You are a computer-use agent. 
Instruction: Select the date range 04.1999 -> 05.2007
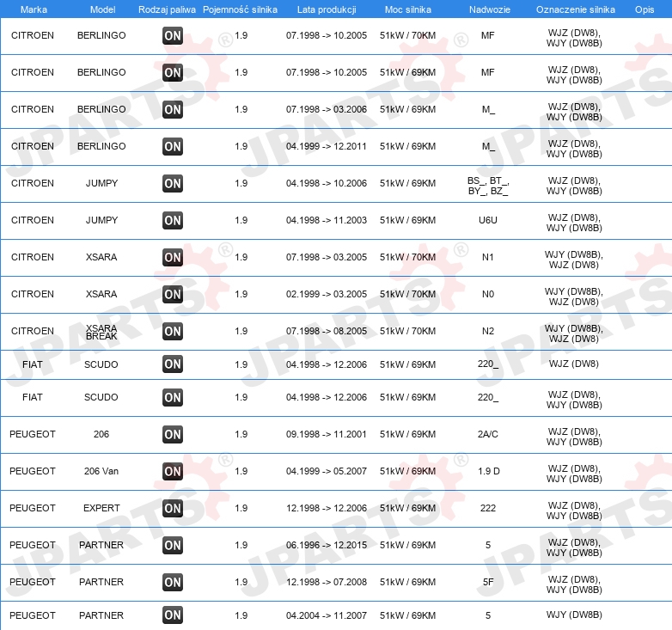click(x=327, y=471)
